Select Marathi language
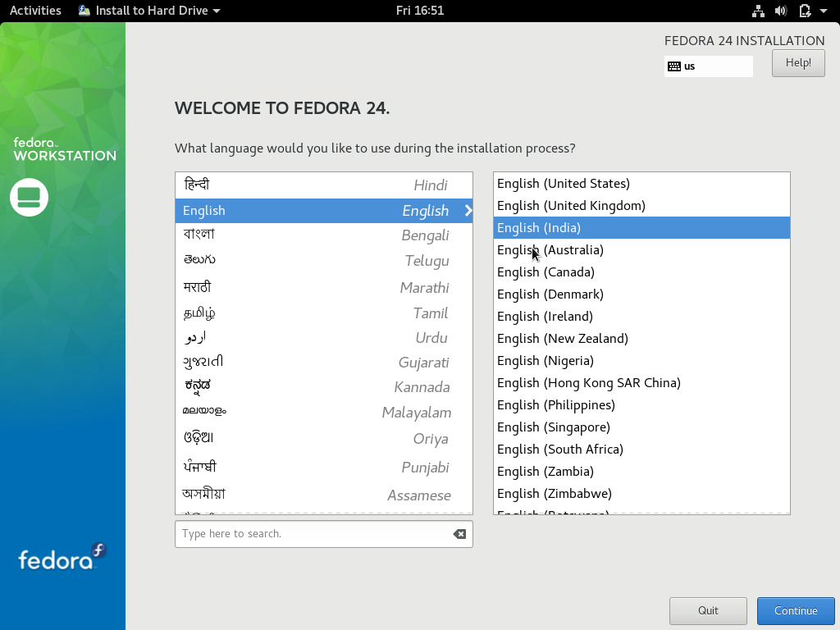The height and width of the screenshot is (630, 840). point(323,288)
